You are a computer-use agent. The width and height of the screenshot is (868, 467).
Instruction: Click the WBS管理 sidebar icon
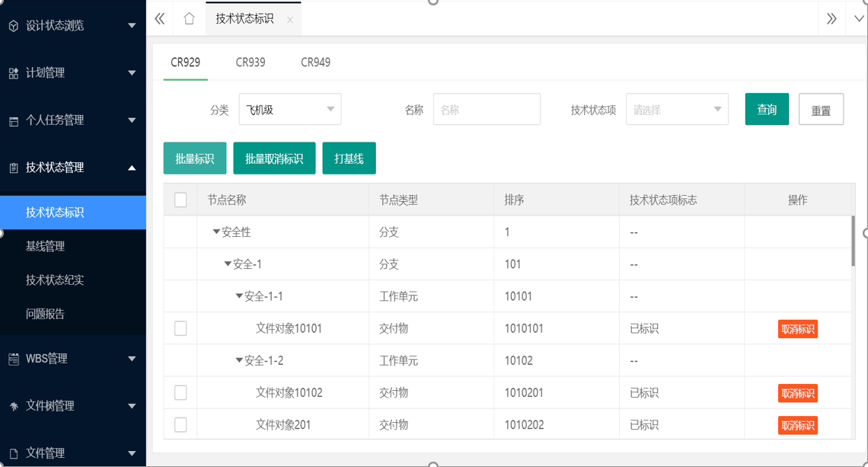14,359
